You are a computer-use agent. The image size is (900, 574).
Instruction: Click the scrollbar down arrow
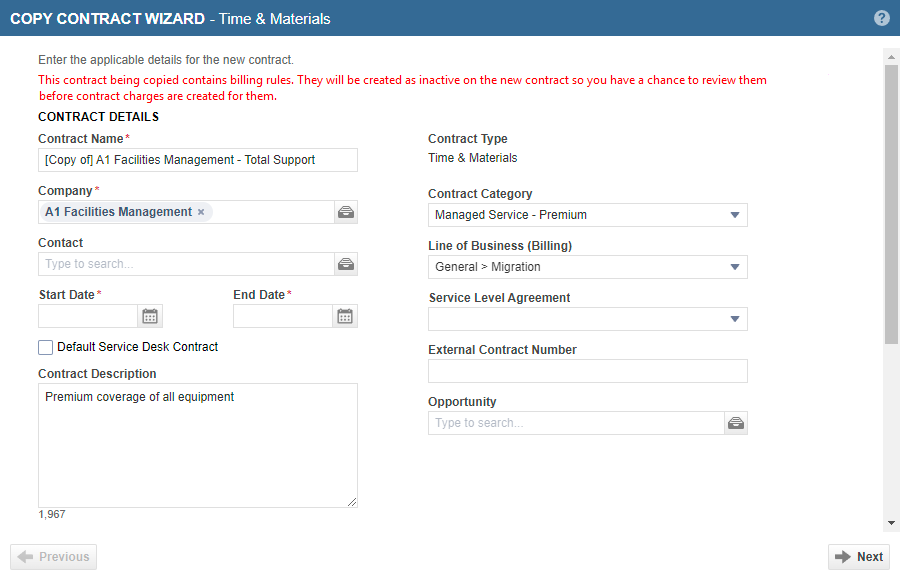[x=891, y=522]
